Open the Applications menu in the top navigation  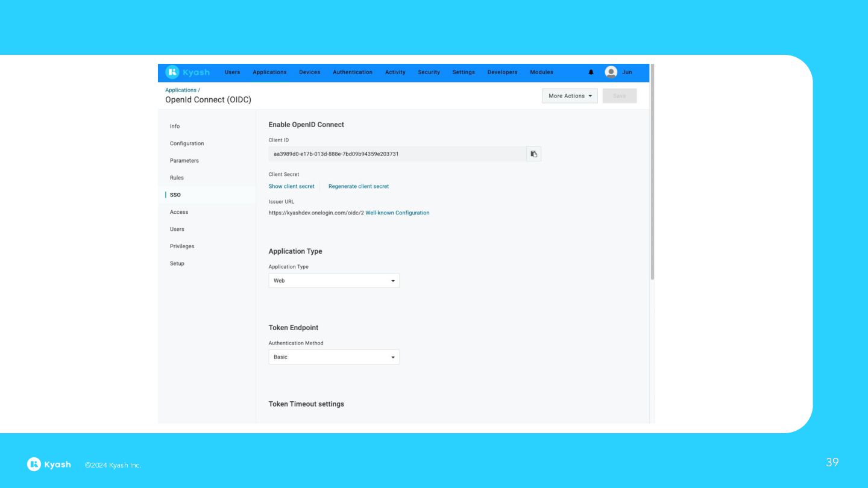269,72
